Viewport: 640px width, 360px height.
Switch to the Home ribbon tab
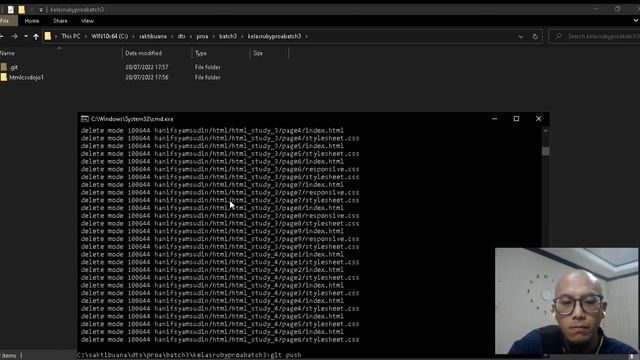pyautogui.click(x=32, y=21)
